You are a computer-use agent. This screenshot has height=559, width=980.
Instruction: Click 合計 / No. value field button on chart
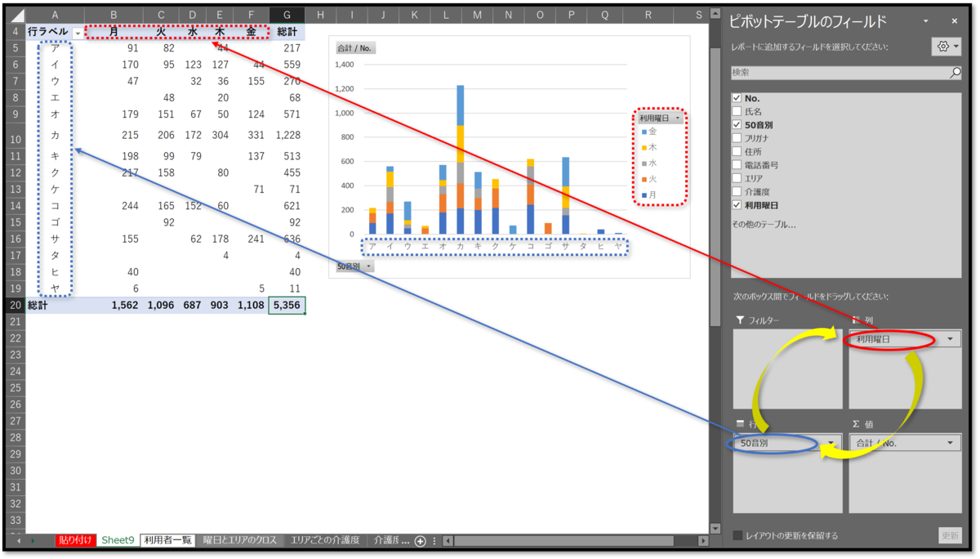tap(354, 48)
